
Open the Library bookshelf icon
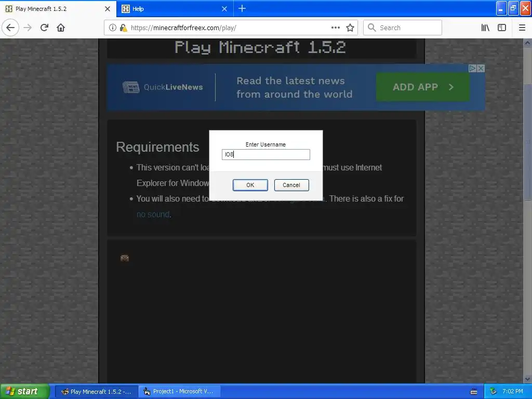point(485,28)
